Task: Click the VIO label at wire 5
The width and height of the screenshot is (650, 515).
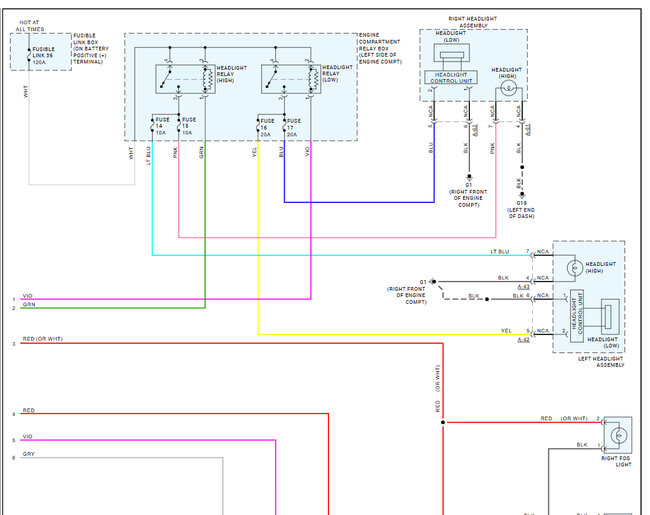Action: click(27, 437)
